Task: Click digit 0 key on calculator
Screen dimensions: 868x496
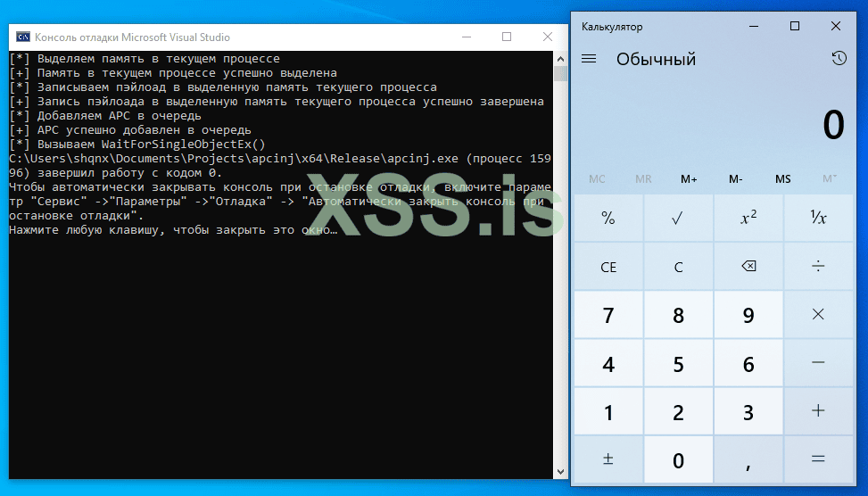Action: [678, 459]
